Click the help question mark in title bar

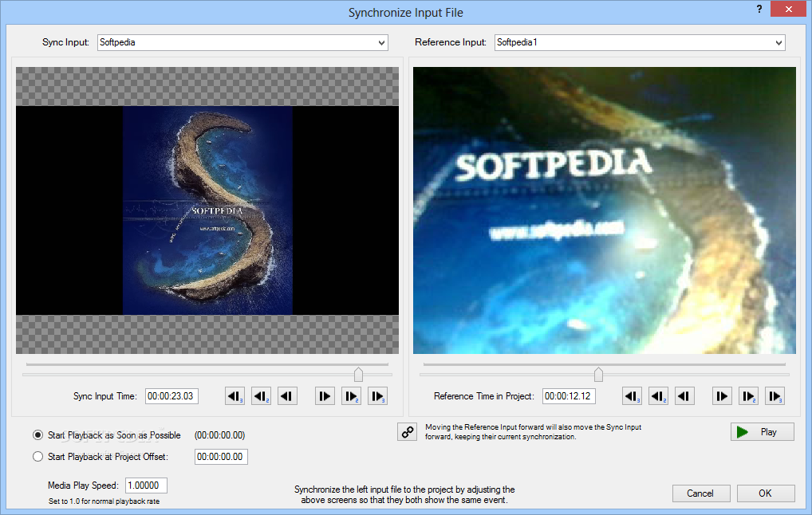pos(759,9)
